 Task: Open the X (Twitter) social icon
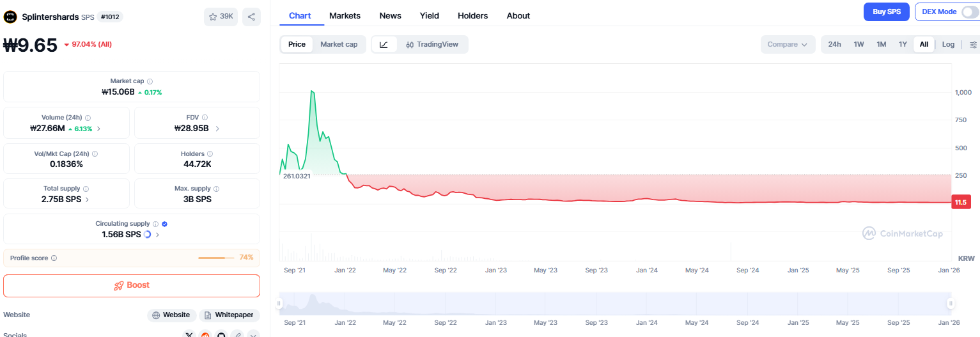point(189,334)
